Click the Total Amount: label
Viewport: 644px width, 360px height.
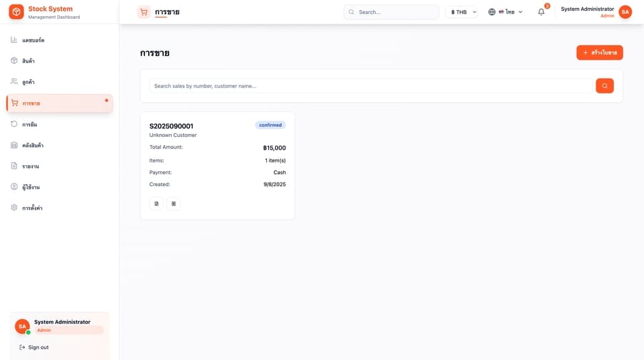tap(166, 147)
